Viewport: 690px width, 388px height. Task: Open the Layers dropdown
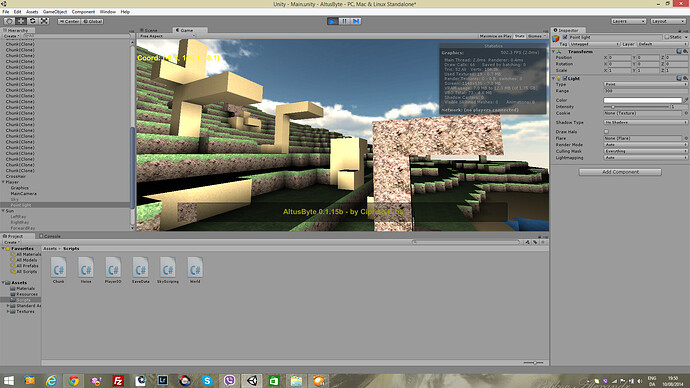coord(628,21)
